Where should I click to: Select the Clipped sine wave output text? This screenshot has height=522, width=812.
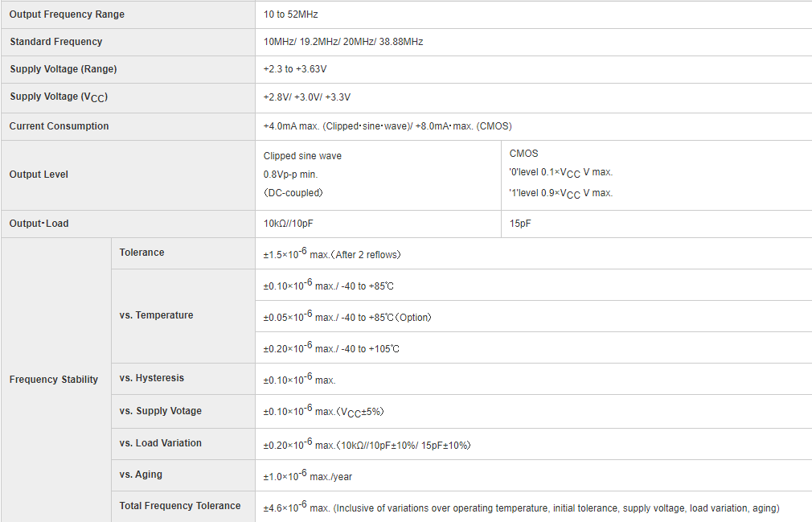297,156
